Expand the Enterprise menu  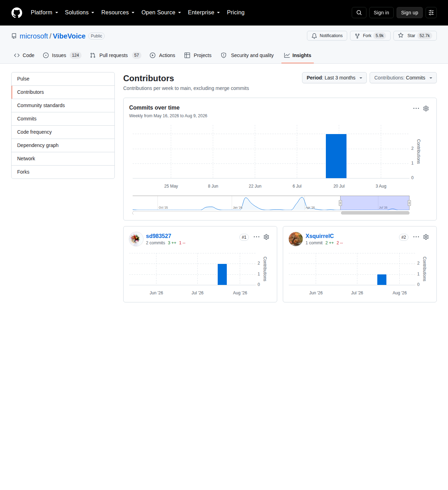pos(204,13)
